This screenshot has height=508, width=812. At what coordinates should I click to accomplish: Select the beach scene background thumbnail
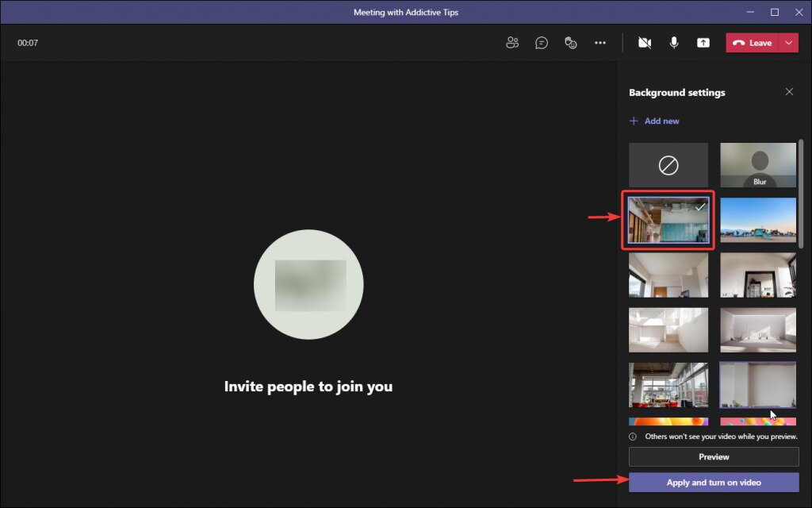tap(758, 221)
